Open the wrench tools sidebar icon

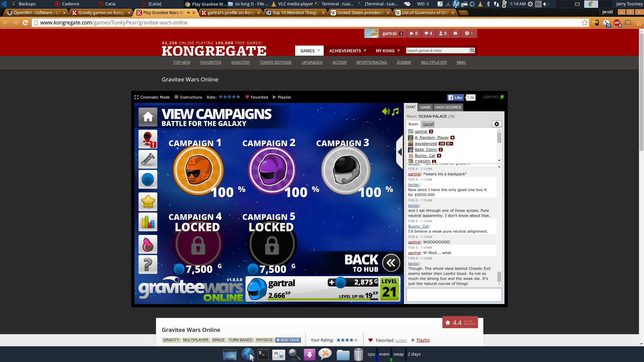click(148, 159)
